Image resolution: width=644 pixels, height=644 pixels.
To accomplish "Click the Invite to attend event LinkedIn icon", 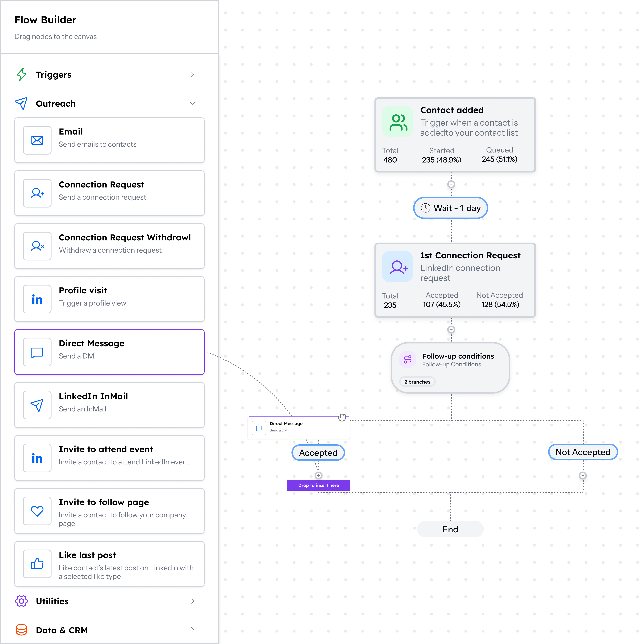I will 37,458.
